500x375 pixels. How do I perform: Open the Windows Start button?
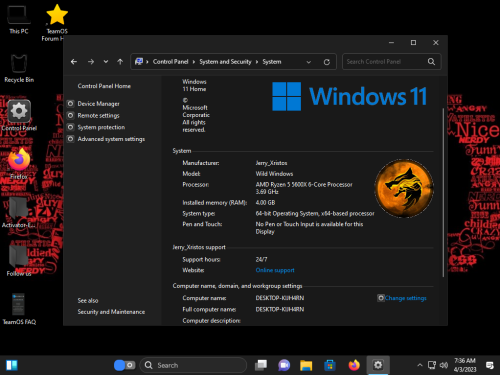tap(12, 365)
